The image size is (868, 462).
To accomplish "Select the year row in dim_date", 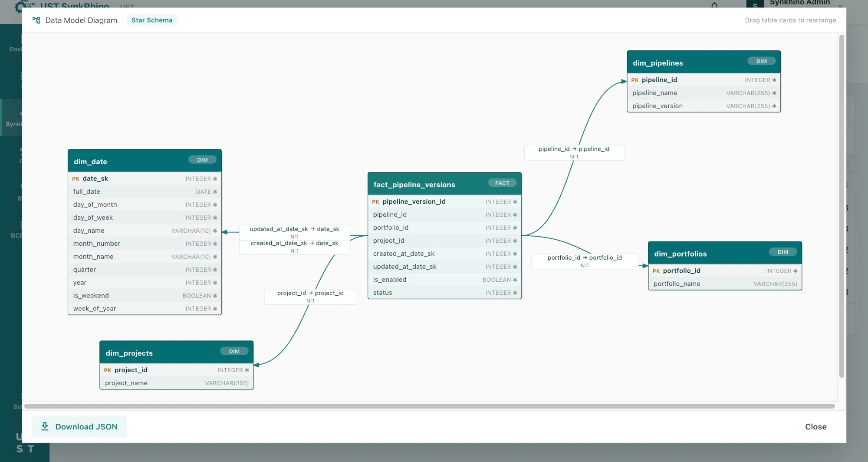I will click(145, 283).
